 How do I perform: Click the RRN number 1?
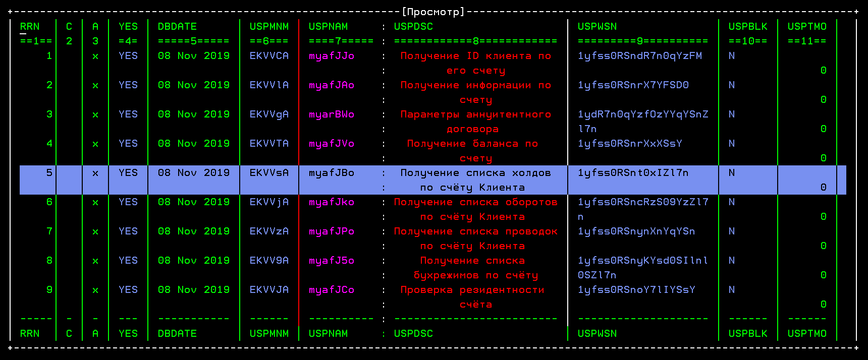click(49, 56)
